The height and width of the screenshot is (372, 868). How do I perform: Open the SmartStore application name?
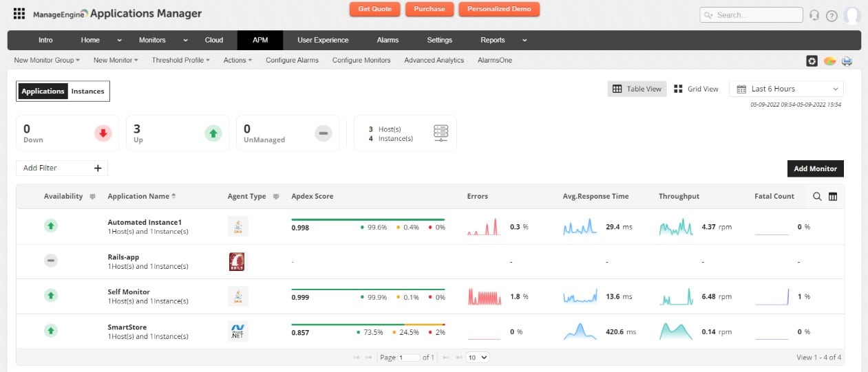click(x=127, y=327)
